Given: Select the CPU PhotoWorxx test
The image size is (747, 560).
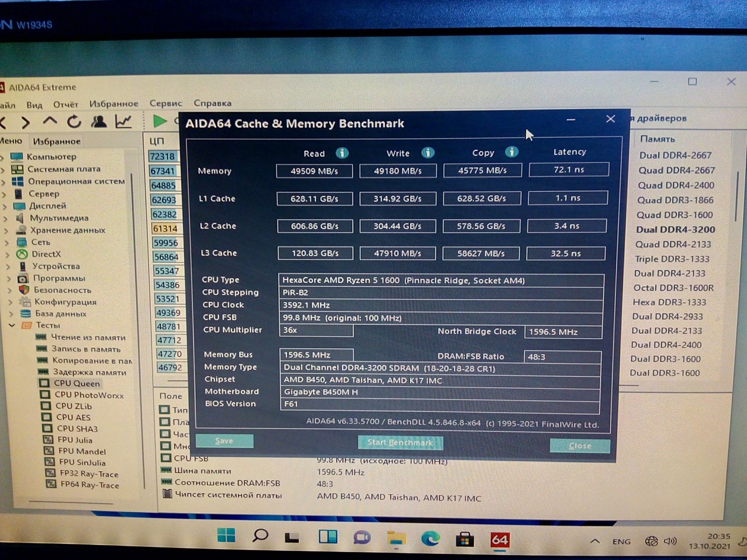Looking at the screenshot, I should [x=89, y=395].
